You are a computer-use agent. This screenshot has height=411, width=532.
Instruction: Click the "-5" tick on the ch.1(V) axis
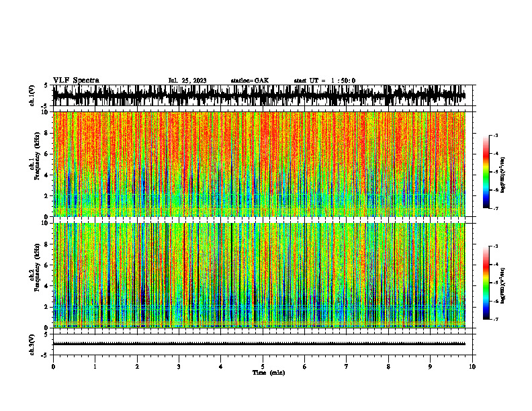[x=45, y=106]
